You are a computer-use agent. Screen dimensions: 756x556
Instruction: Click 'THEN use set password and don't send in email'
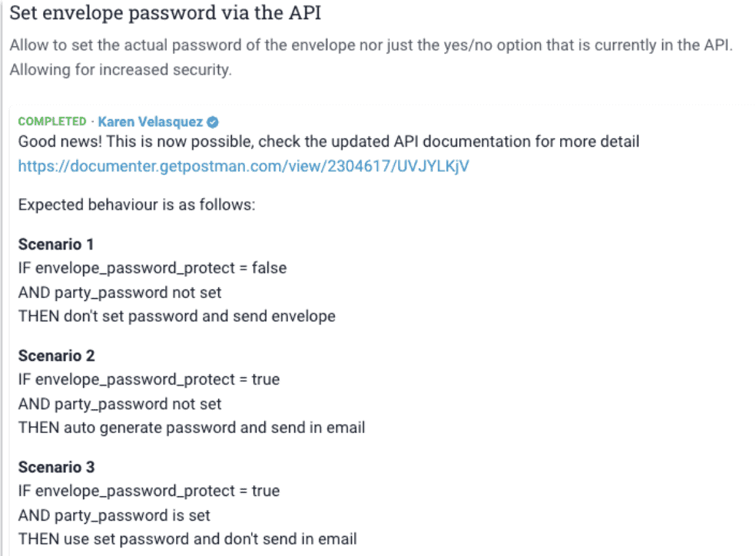pos(187,538)
